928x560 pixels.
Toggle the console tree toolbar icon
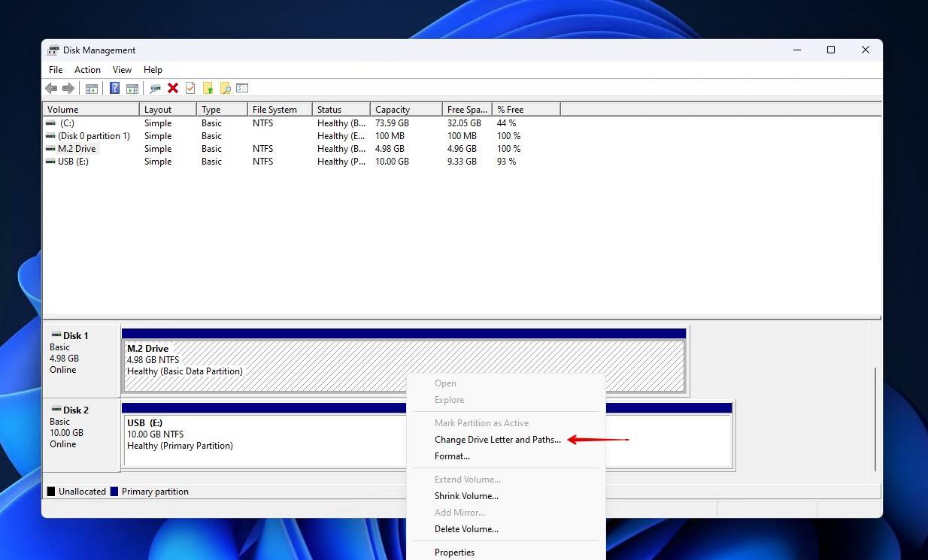[x=92, y=88]
